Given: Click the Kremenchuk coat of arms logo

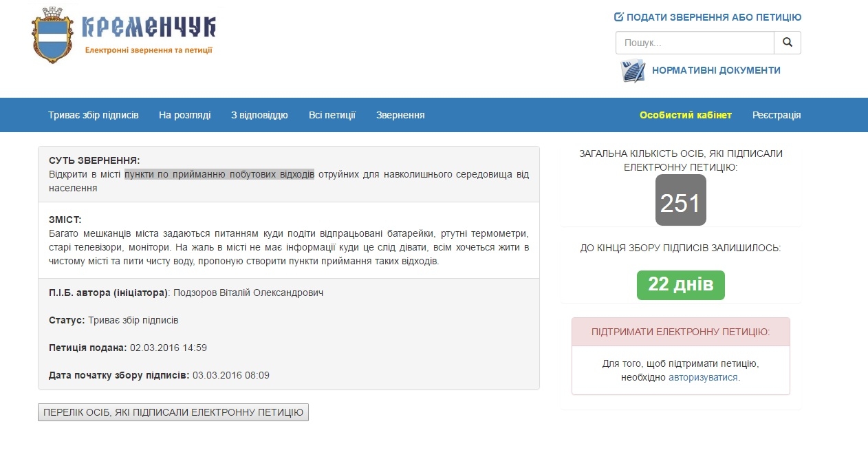Looking at the screenshot, I should coord(52,36).
